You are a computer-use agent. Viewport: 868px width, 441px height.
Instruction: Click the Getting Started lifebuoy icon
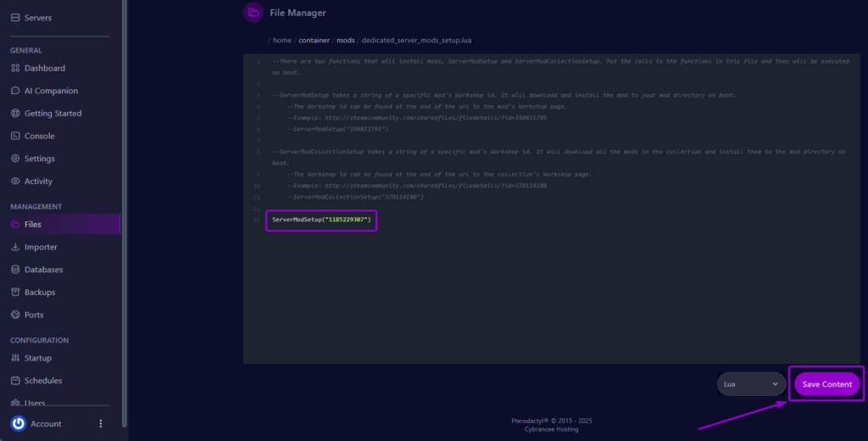pos(15,114)
